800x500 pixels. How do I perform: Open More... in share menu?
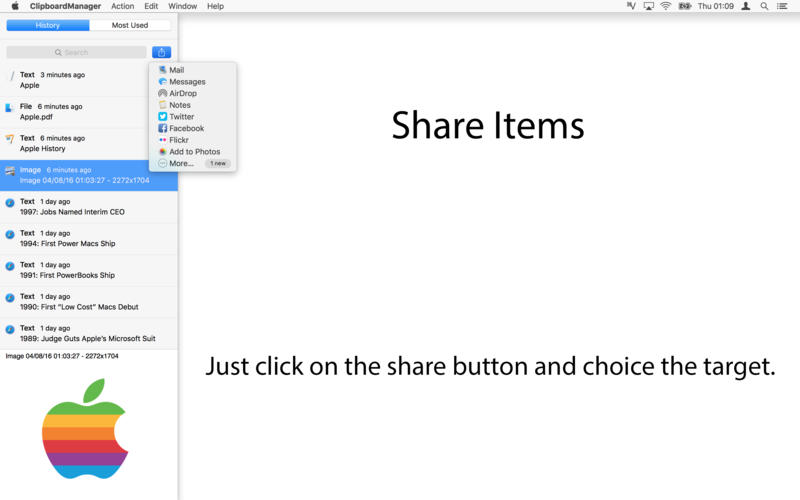192,163
